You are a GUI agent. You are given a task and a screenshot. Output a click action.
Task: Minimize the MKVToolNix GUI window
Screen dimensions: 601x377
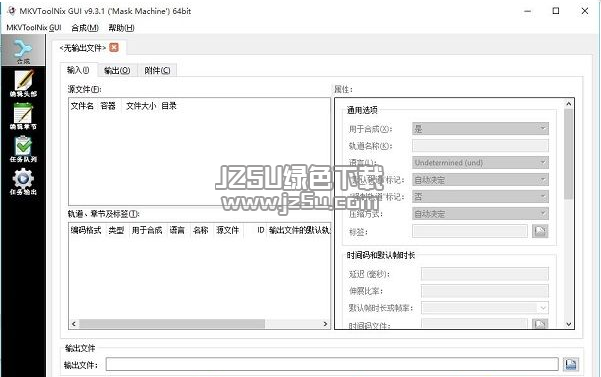[x=528, y=11]
